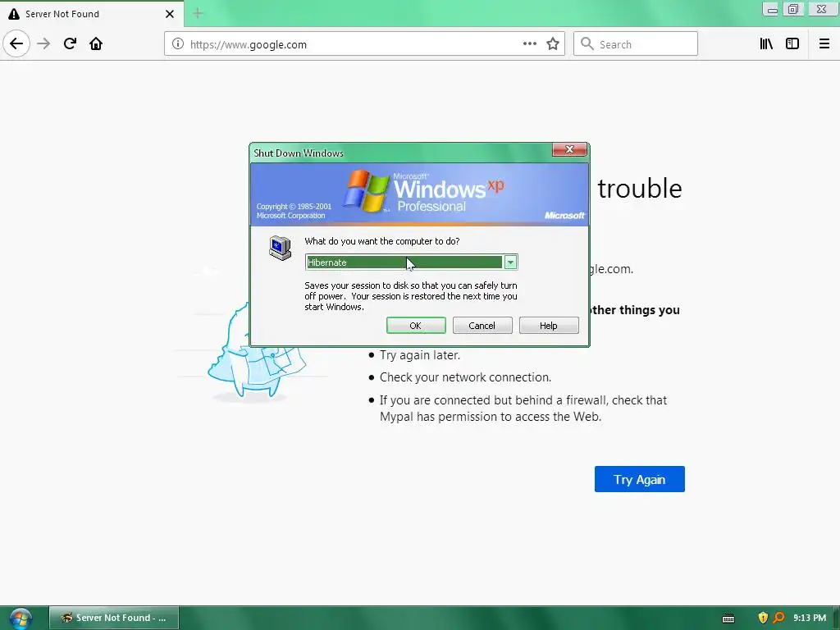Click 'Try again later.' bullet text
This screenshot has width=840, height=630.
coord(420,354)
